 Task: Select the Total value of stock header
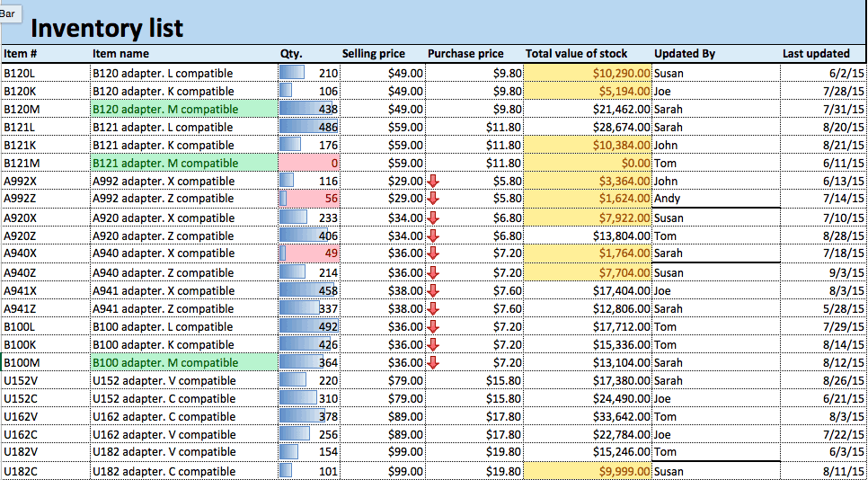pos(576,54)
